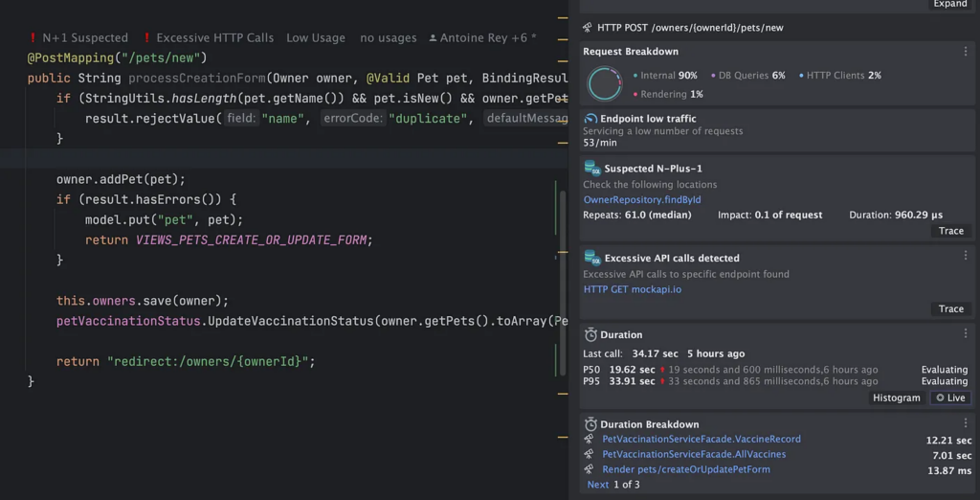The height and width of the screenshot is (500, 980).
Task: Click Trace button in Excessive API calls card
Action: pyautogui.click(x=950, y=309)
